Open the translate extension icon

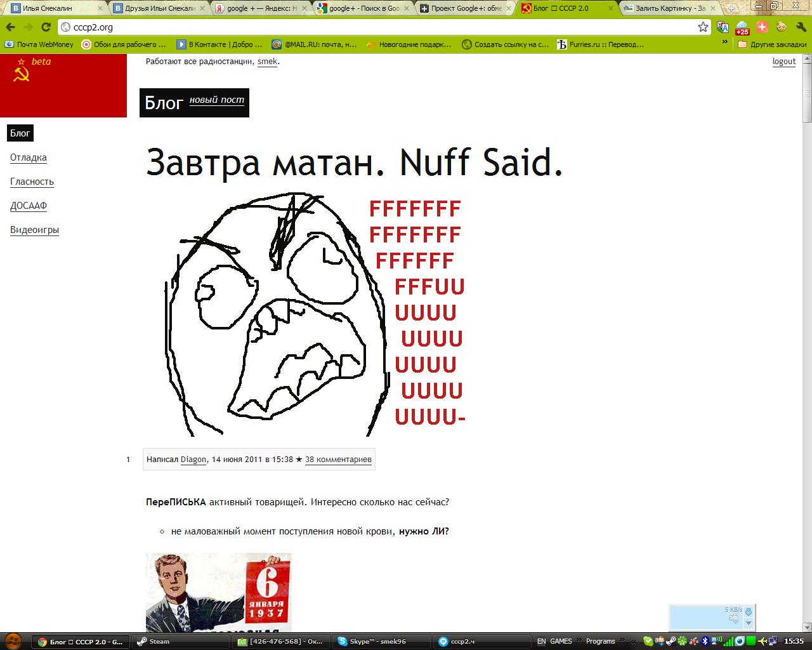723,27
